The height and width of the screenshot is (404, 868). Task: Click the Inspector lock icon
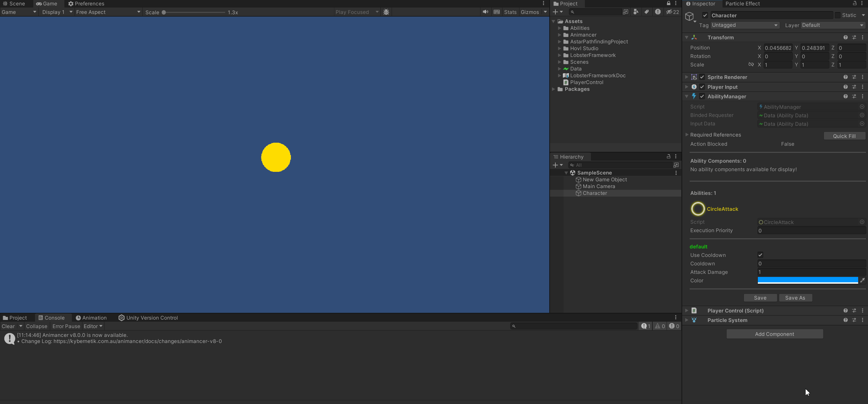coord(855,3)
